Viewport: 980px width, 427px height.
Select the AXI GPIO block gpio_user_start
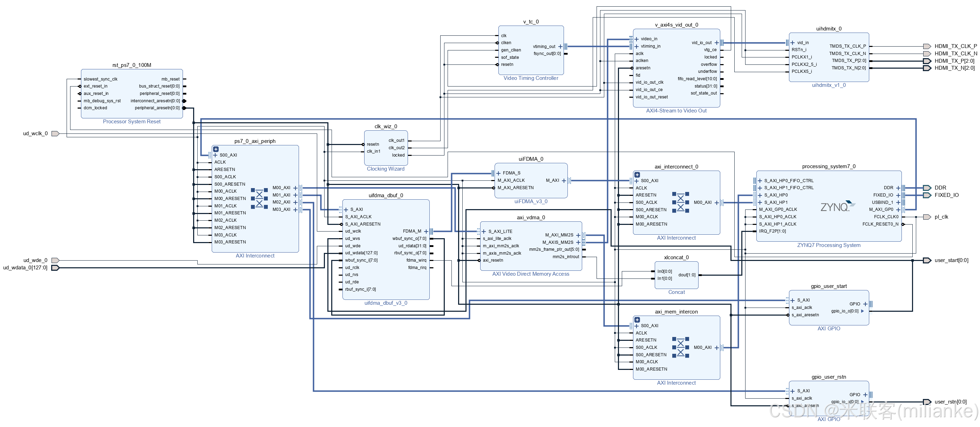[829, 307]
